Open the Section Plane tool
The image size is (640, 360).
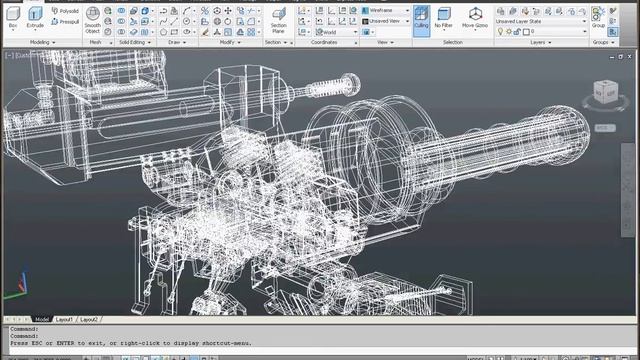coord(278,20)
